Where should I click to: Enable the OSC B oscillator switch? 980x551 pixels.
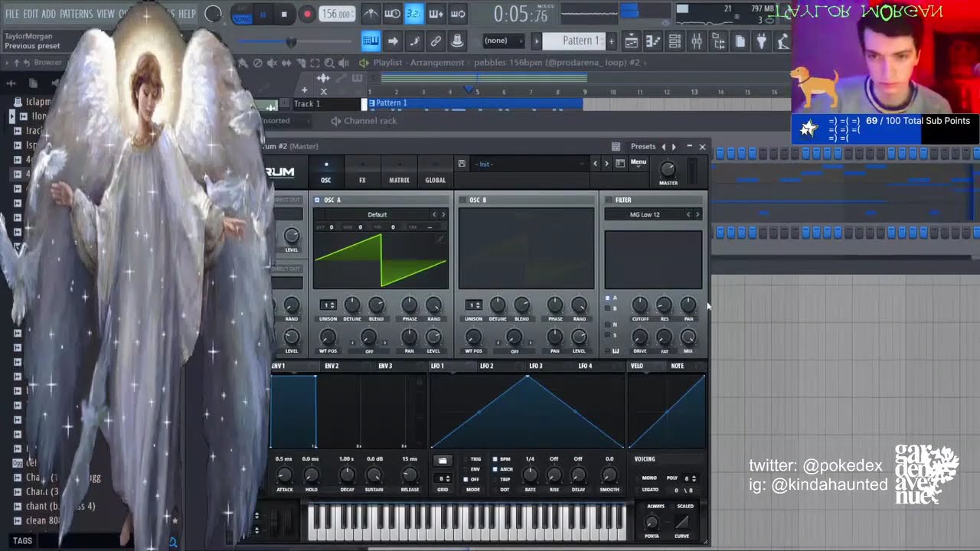(x=462, y=200)
